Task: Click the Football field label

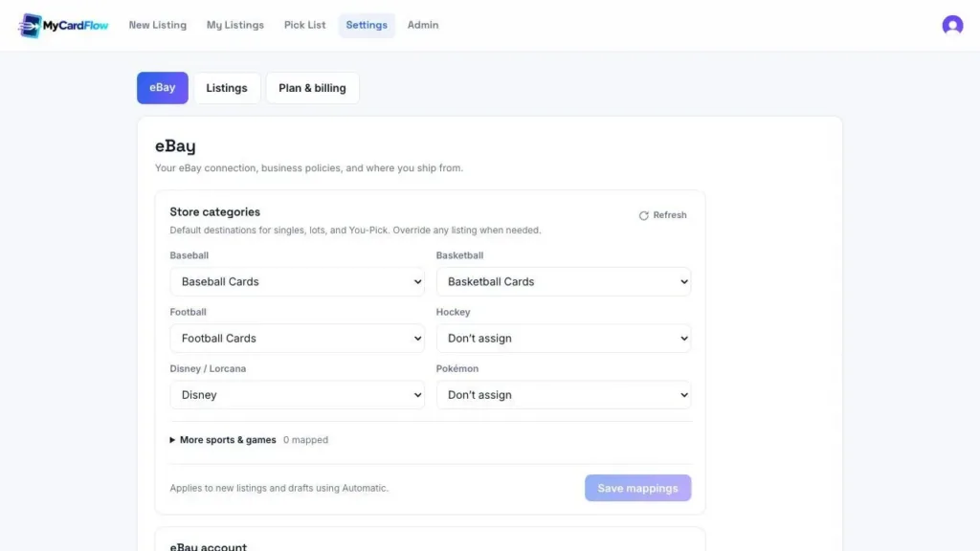Action: (x=189, y=312)
